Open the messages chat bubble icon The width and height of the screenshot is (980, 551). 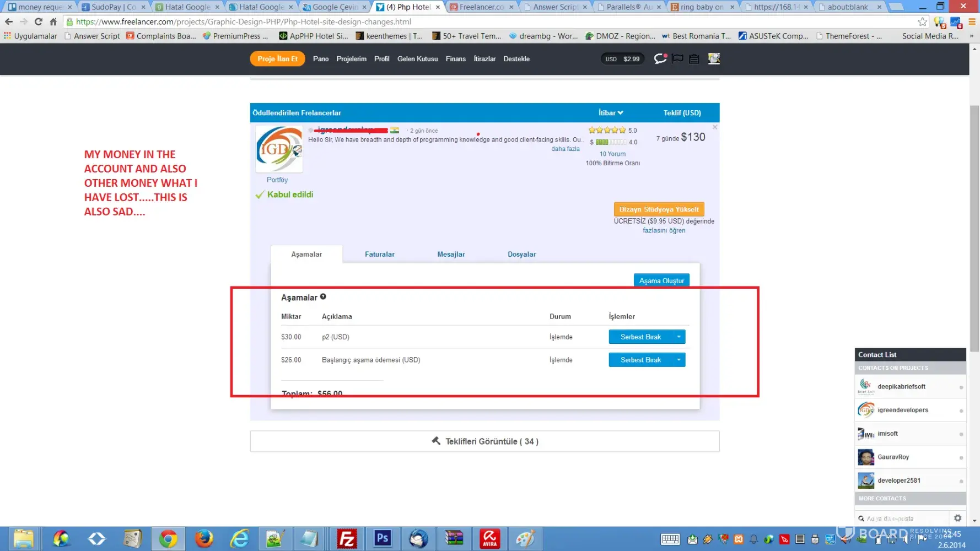[x=660, y=59]
